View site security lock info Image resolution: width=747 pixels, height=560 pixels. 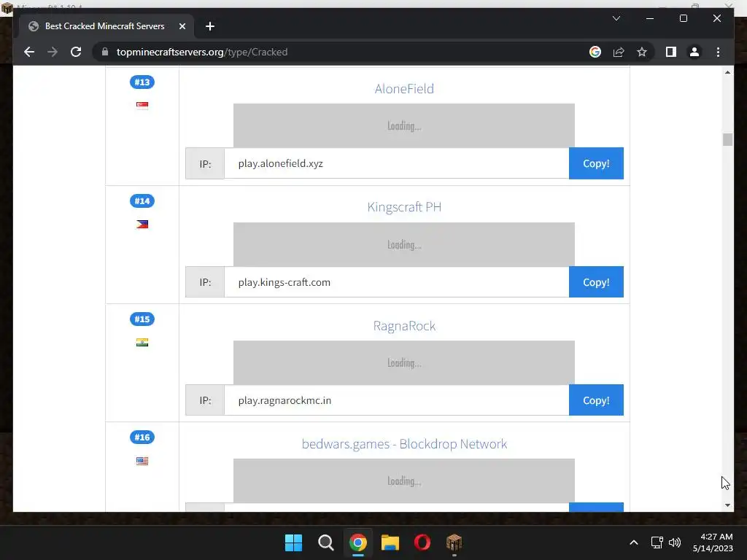click(105, 52)
